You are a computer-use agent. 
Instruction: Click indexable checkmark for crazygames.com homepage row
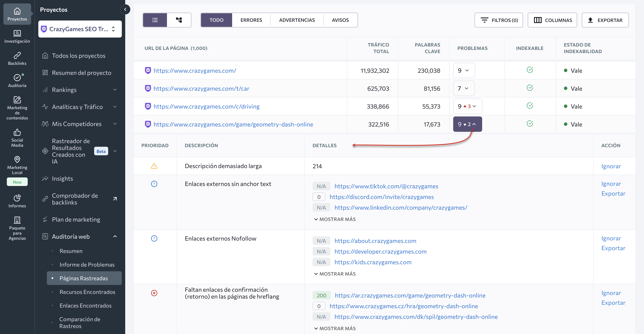pos(530,70)
